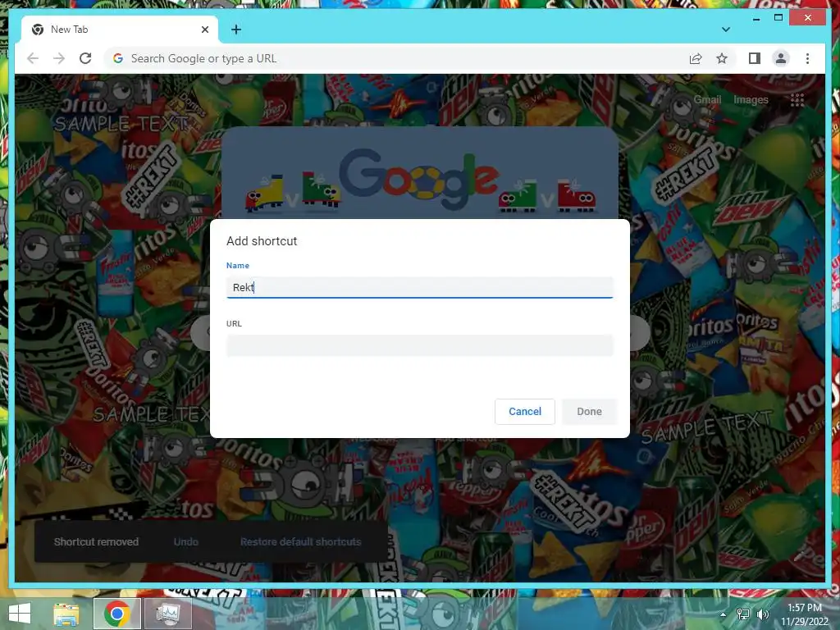The width and height of the screenshot is (840, 630).
Task: Click the Name field containing Rekt
Action: [x=419, y=288]
